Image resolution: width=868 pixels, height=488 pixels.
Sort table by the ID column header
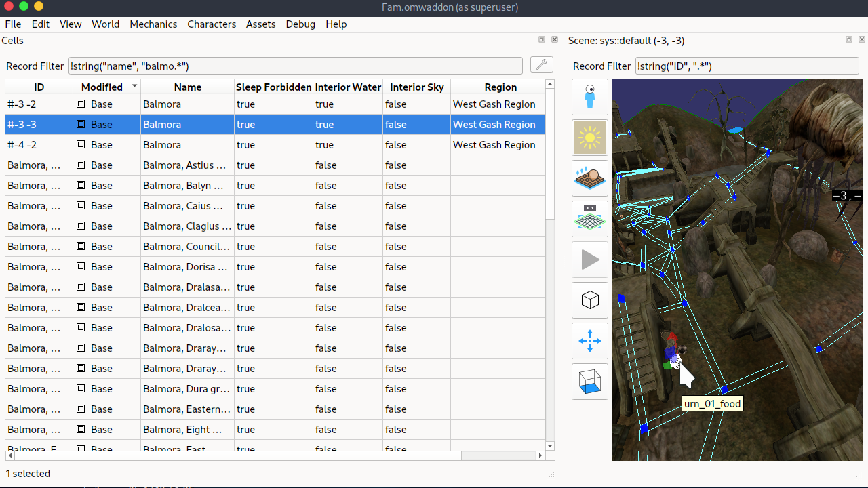39,87
